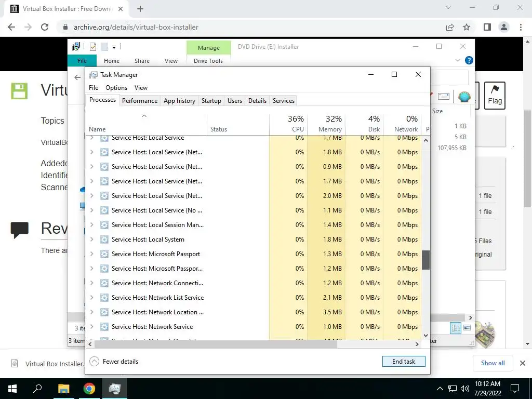
Task: Share this page icon in Chrome address bar
Action: (450, 27)
